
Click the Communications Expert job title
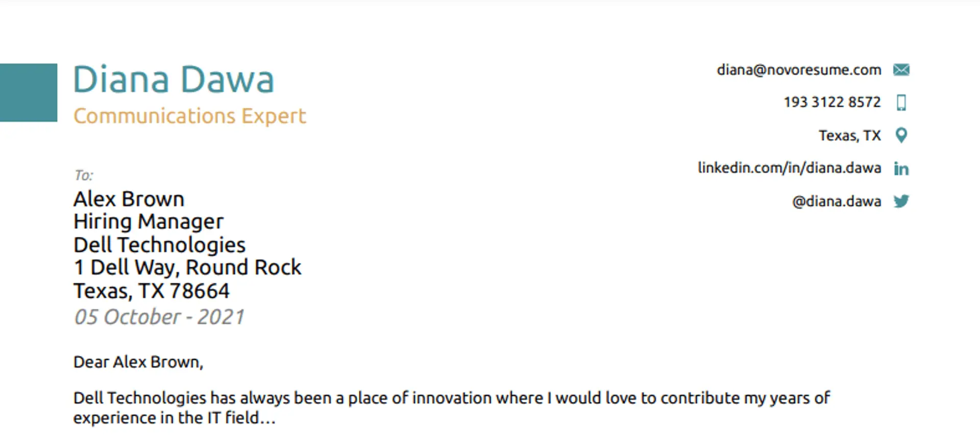189,116
